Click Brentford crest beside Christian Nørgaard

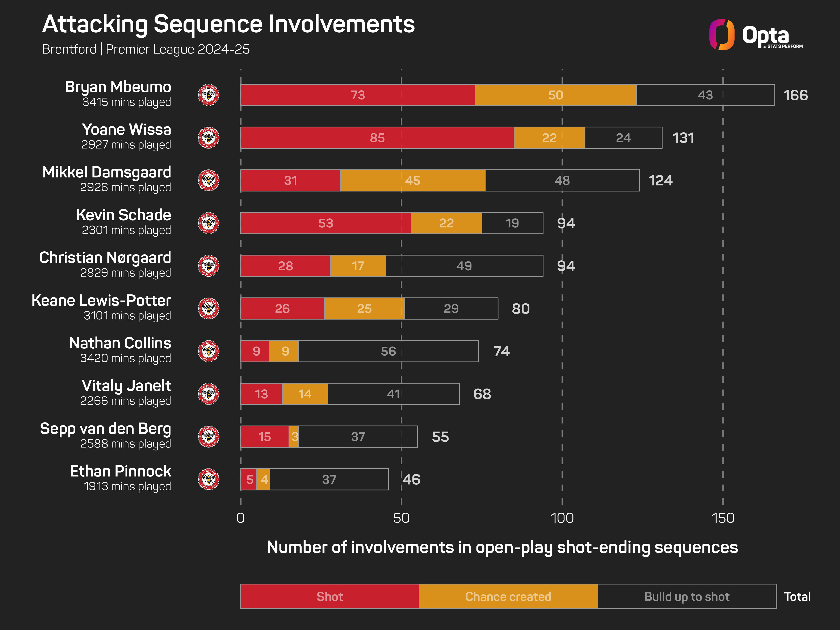click(209, 266)
